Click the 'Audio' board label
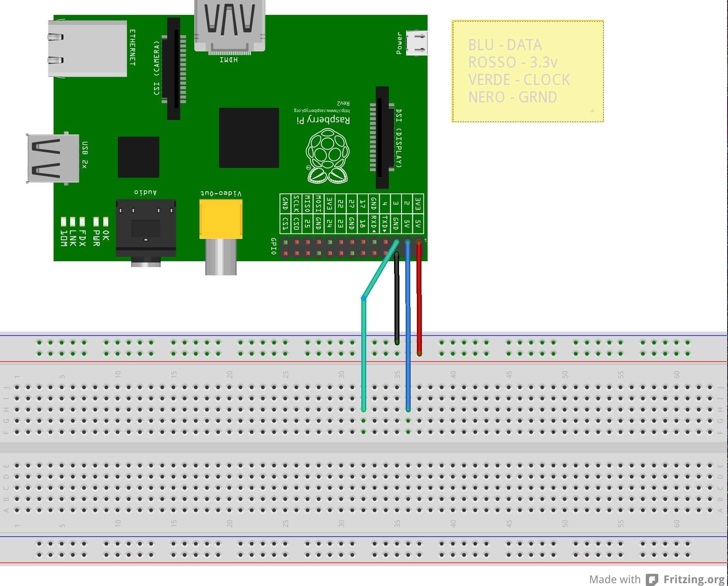Image resolution: width=728 pixels, height=586 pixels. [x=146, y=192]
